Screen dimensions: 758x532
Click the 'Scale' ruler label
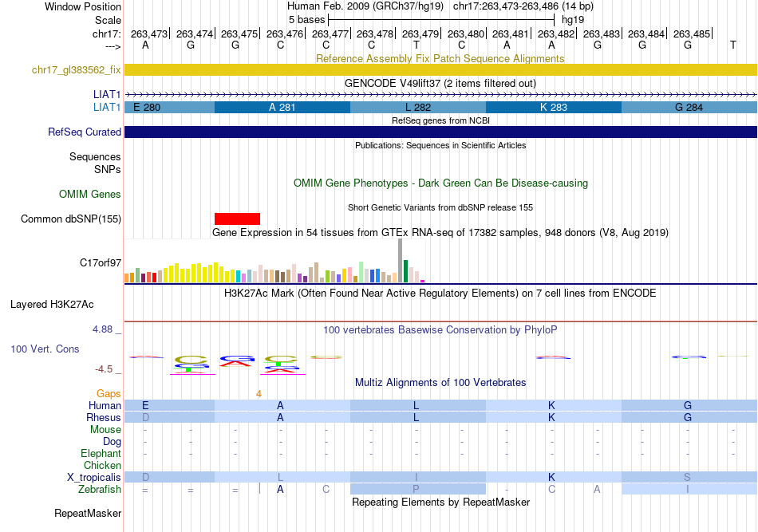coord(108,20)
